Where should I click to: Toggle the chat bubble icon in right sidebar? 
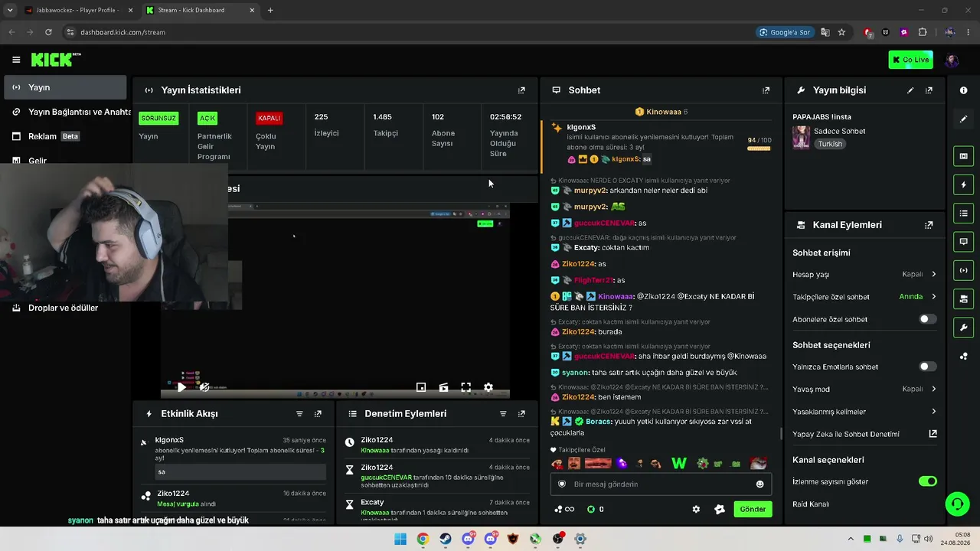point(963,241)
